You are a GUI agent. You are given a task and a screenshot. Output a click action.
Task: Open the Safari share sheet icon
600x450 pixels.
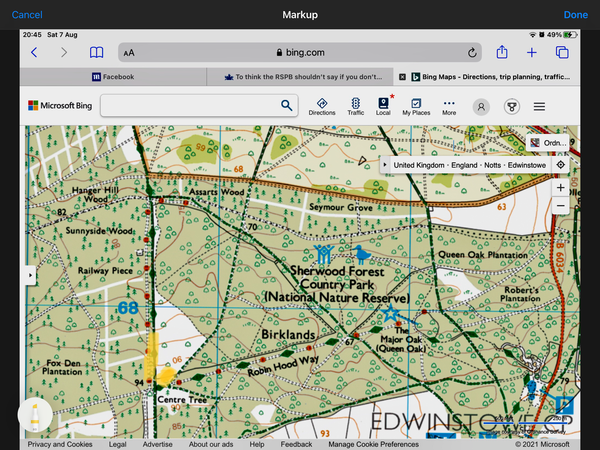click(502, 52)
